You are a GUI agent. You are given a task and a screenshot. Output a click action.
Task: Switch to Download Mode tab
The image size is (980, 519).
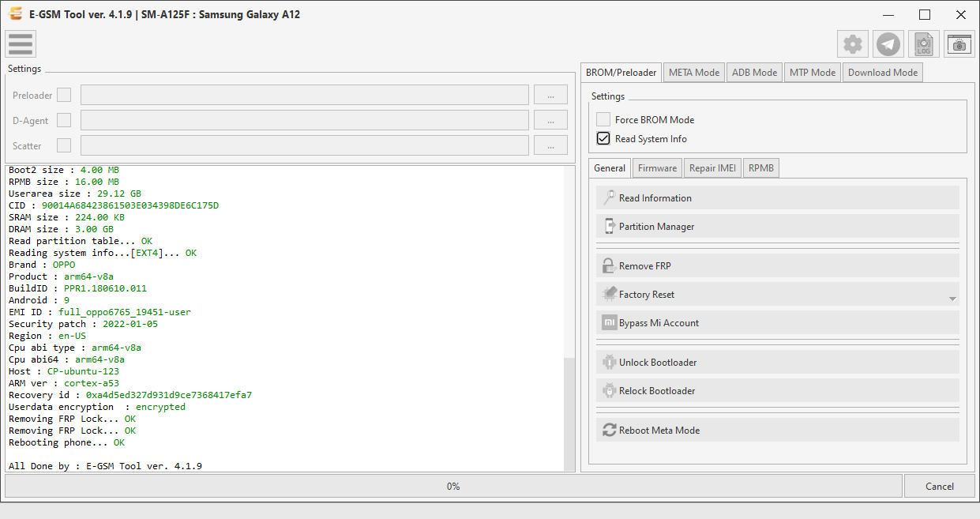coord(882,72)
